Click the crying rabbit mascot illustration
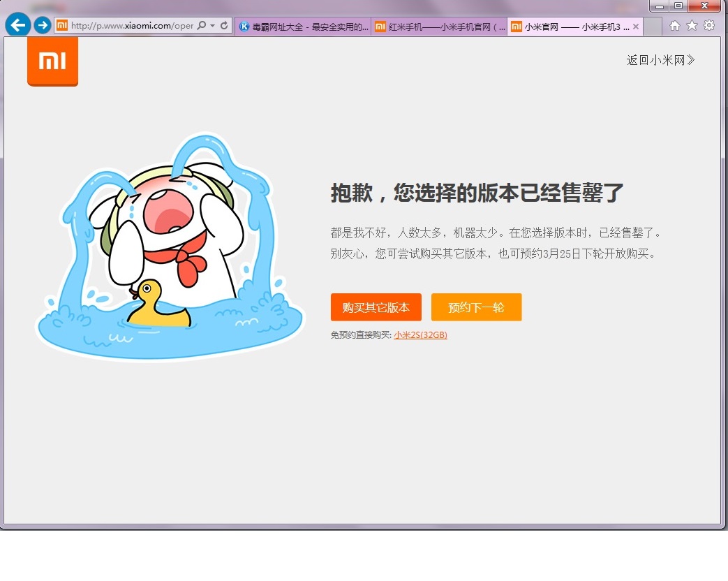 coord(170,247)
